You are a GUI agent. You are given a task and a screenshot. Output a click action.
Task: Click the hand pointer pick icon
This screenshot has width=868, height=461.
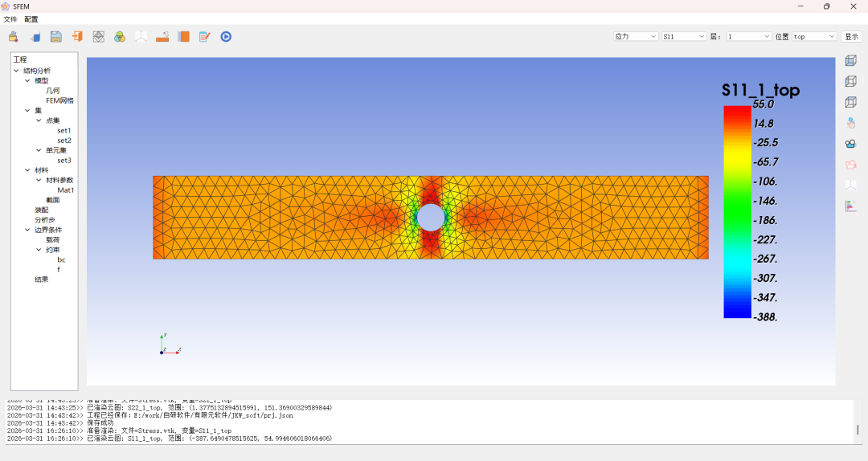coord(851,123)
